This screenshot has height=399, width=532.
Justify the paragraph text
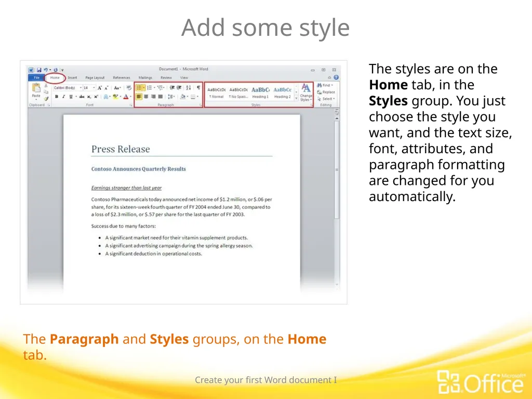point(160,97)
